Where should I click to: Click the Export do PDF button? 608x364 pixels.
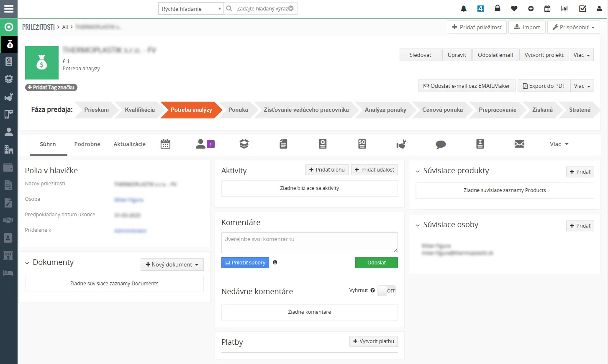[544, 86]
